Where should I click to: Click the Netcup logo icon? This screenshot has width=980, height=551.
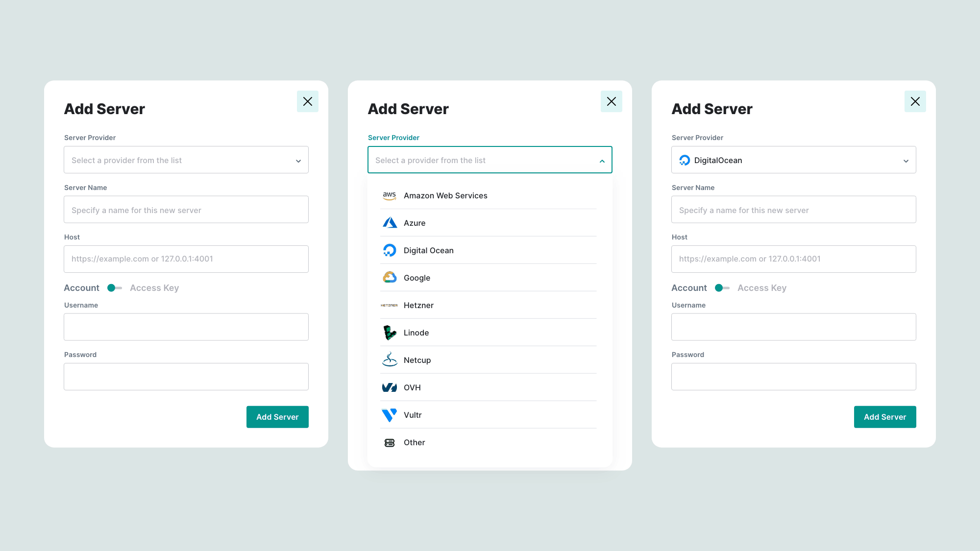[390, 359]
